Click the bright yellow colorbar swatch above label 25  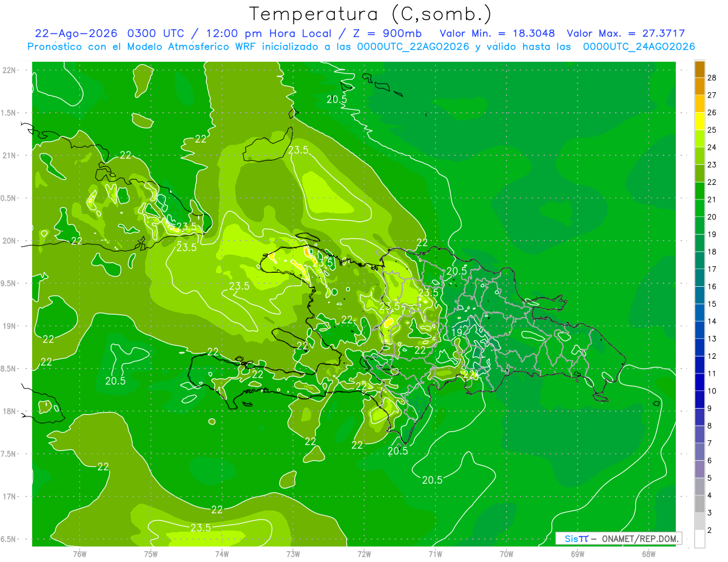699,121
